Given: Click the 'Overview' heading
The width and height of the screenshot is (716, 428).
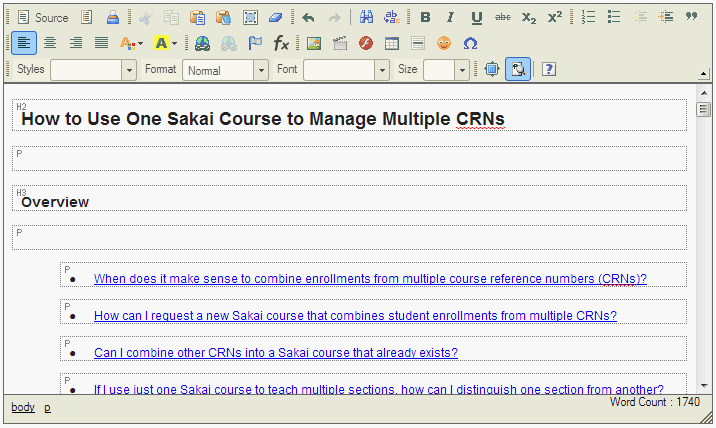Looking at the screenshot, I should point(55,202).
